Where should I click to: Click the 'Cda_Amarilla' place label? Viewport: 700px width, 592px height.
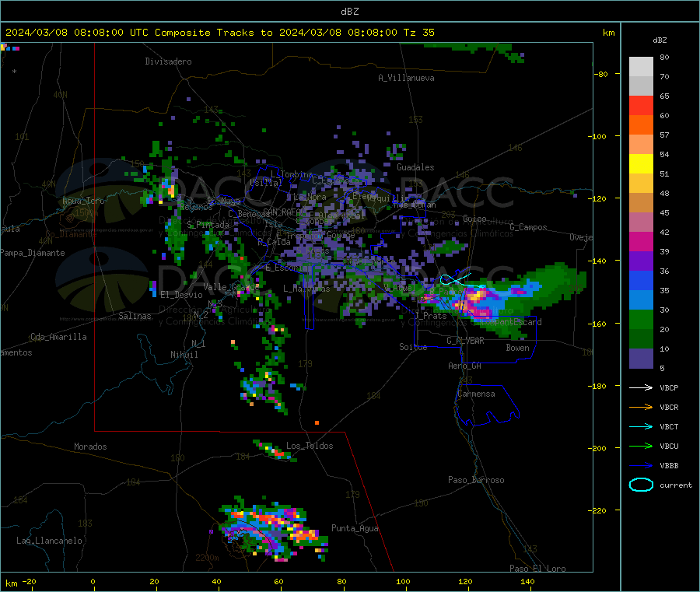point(58,337)
